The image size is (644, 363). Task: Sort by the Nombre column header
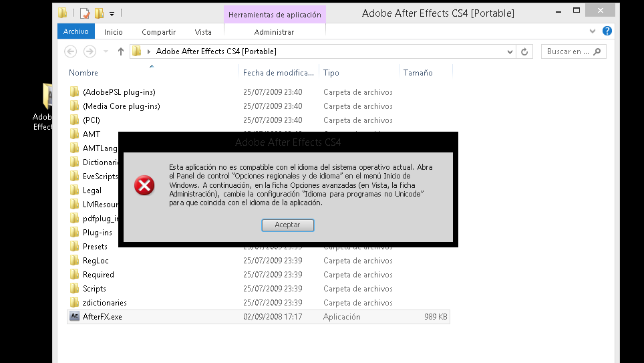coord(84,73)
